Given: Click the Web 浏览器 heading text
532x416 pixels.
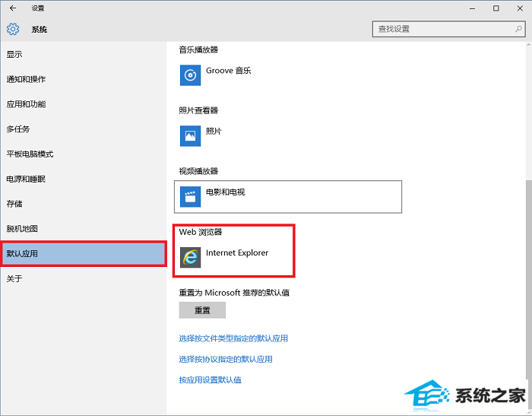Looking at the screenshot, I should click(x=201, y=232).
